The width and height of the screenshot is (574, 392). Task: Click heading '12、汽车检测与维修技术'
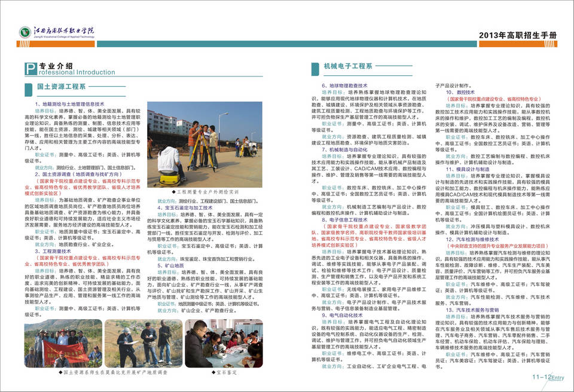coord(472,240)
